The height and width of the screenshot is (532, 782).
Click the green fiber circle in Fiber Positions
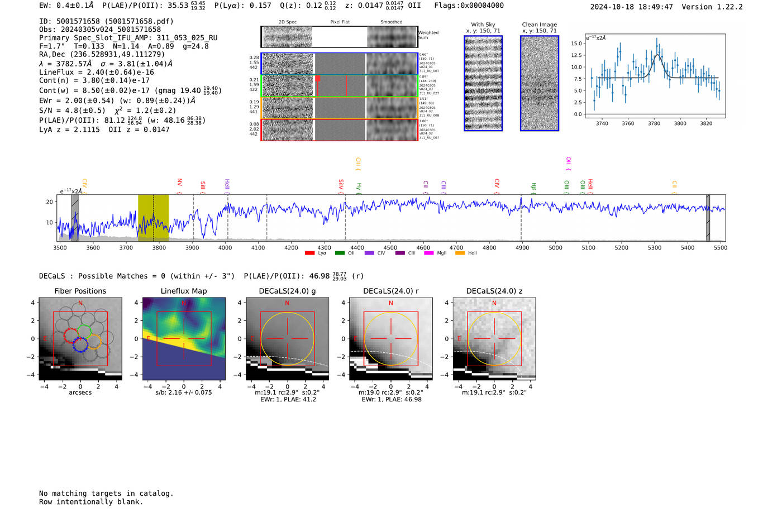coord(84,332)
